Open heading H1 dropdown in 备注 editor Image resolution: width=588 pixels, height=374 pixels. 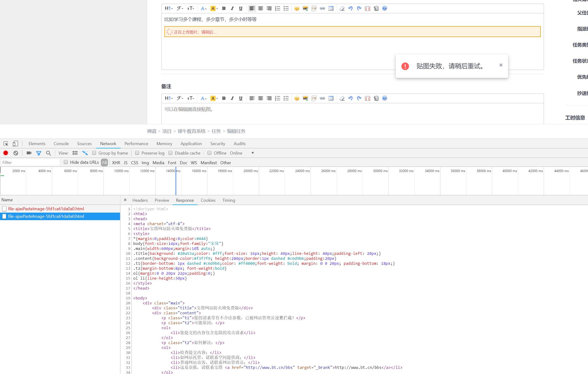(x=169, y=98)
